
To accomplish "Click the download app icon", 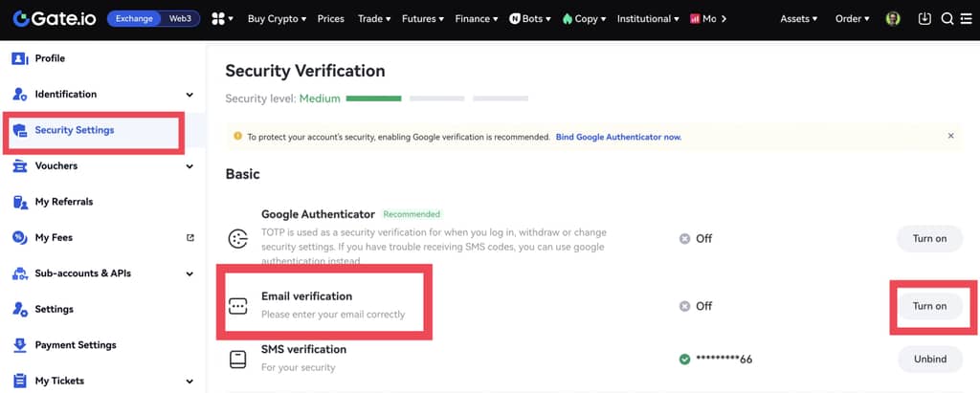I will pyautogui.click(x=924, y=18).
